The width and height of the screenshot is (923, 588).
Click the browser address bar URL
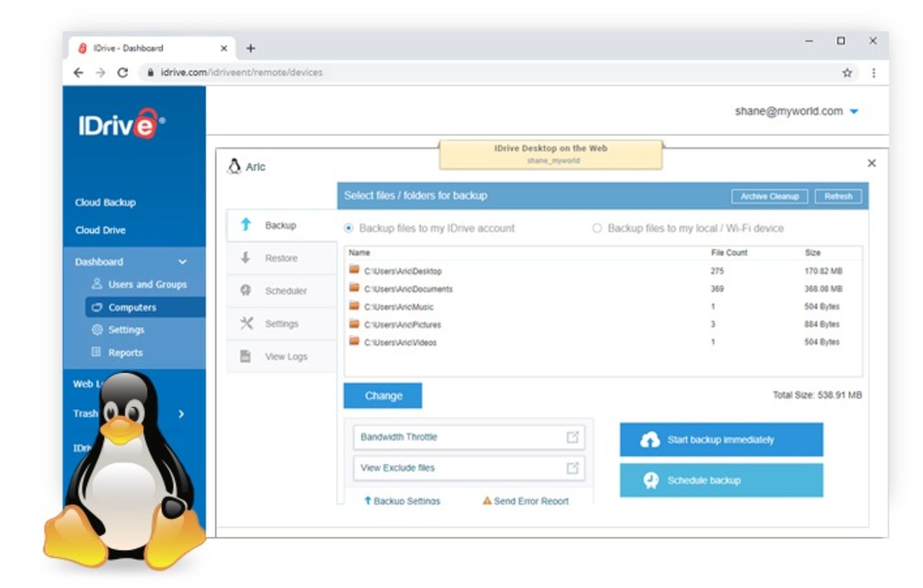[x=241, y=73]
